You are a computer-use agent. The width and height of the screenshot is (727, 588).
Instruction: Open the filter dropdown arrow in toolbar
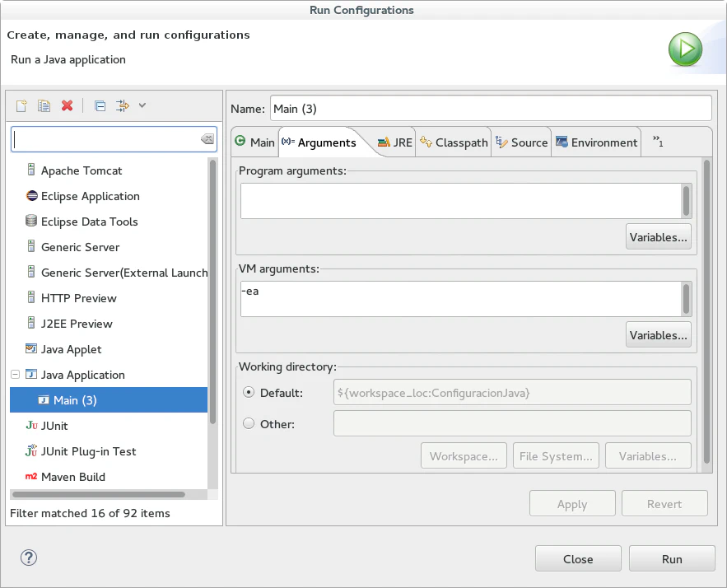[142, 105]
